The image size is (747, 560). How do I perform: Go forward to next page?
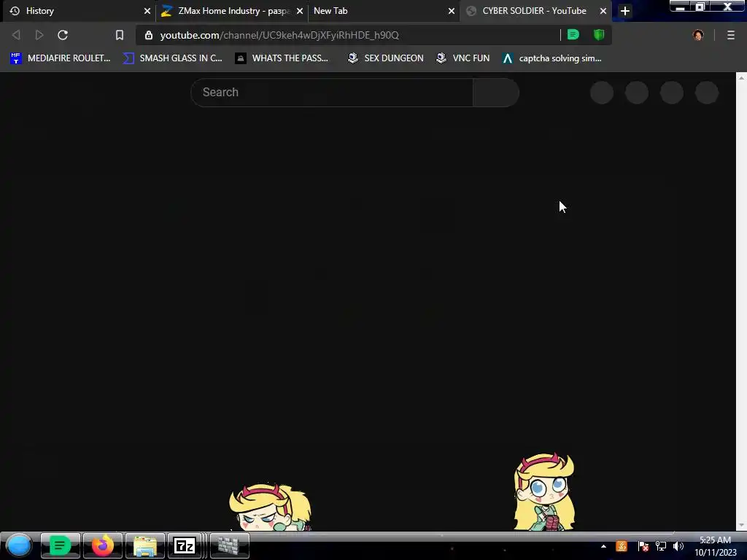pyautogui.click(x=39, y=35)
